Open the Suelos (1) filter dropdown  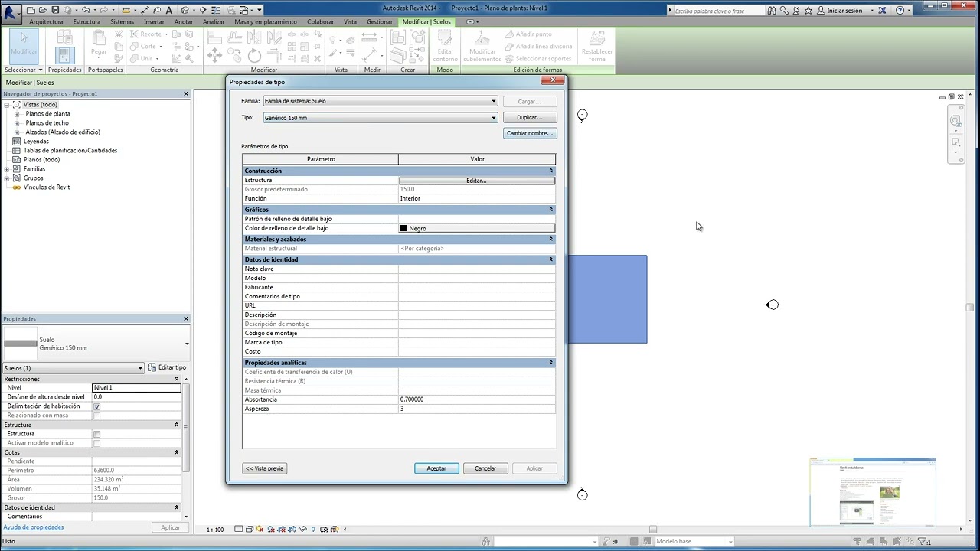(x=73, y=368)
